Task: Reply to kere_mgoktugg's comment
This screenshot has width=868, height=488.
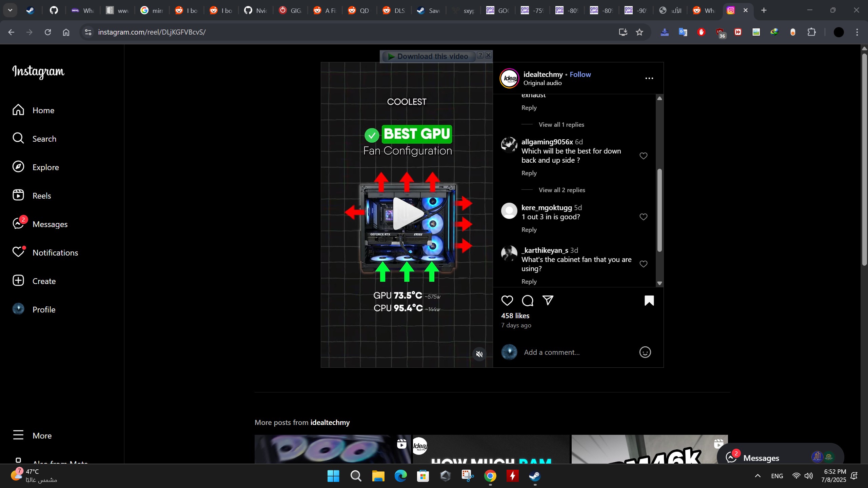Action: pos(529,230)
